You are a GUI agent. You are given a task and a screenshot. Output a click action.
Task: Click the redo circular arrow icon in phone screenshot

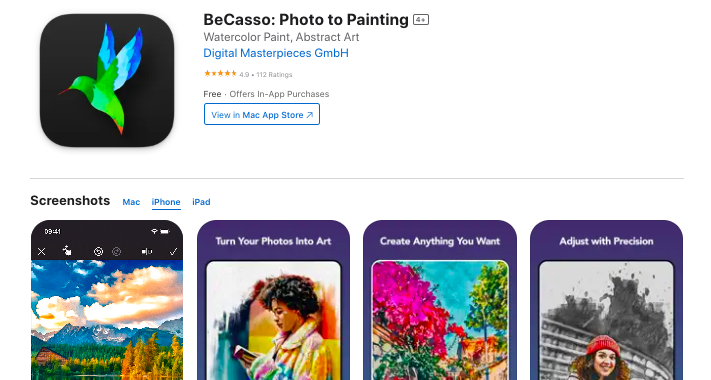coord(117,251)
